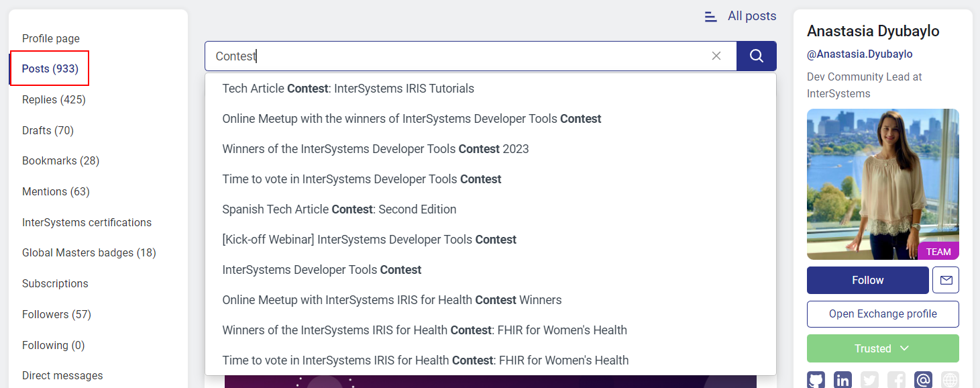980x388 pixels.
Task: Go to Drafts (70) section
Action: click(48, 130)
